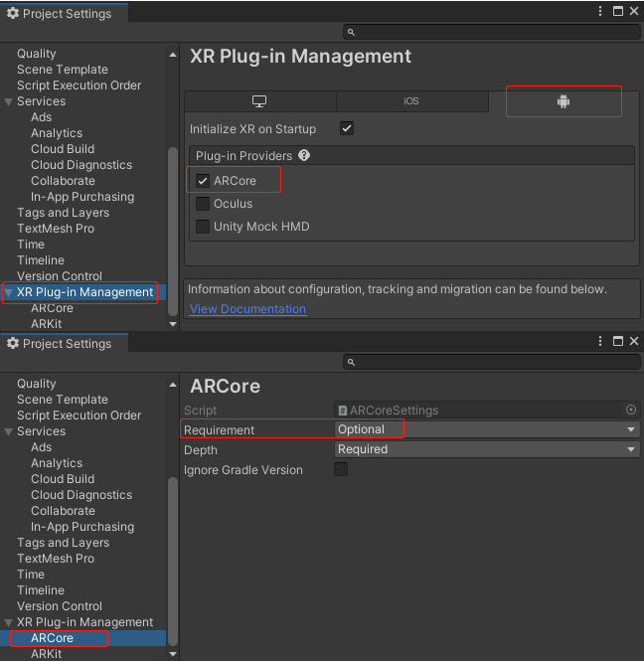Open the View Documentation link
The height and width of the screenshot is (662, 644).
[x=247, y=309]
